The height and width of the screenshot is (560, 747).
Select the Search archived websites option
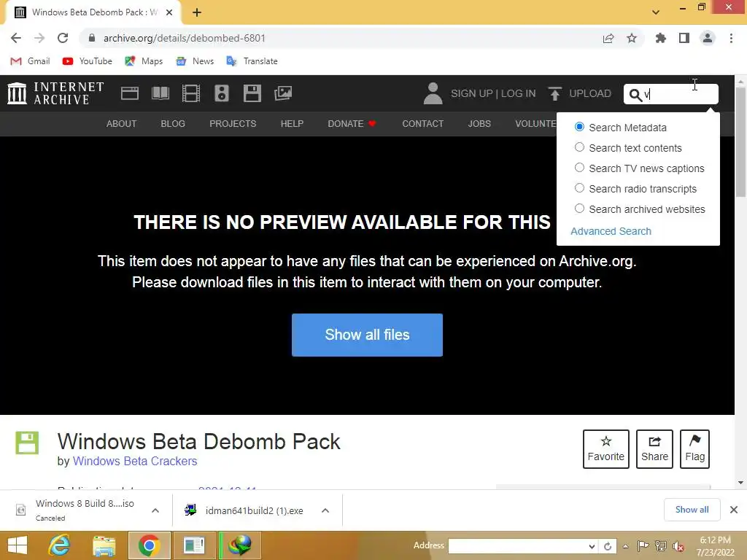579,209
